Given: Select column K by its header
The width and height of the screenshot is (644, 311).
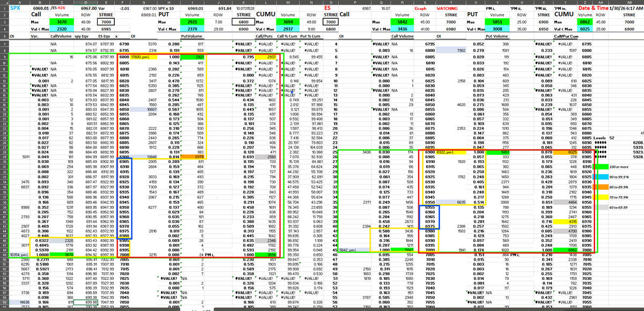Looking at the screenshot, I should (244, 2).
